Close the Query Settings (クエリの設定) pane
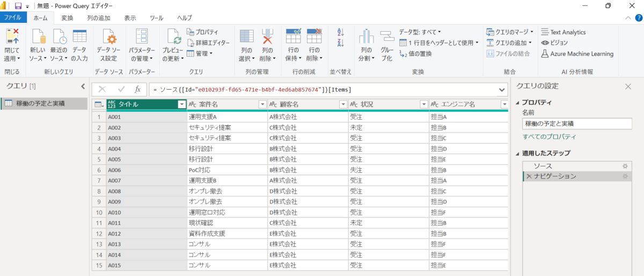Screen dimensions: 644x276 pos(628,86)
